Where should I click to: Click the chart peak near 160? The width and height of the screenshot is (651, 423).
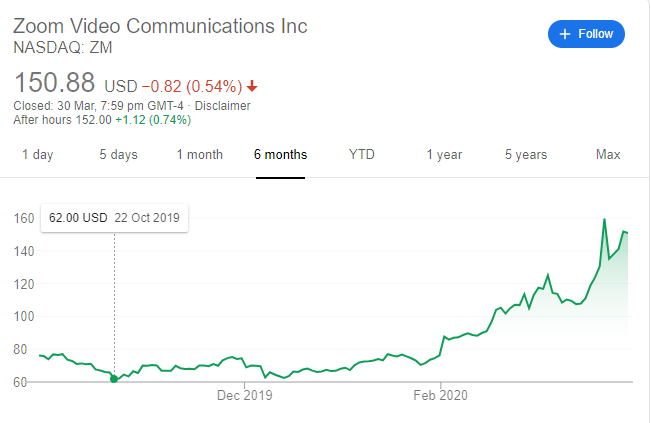click(605, 220)
